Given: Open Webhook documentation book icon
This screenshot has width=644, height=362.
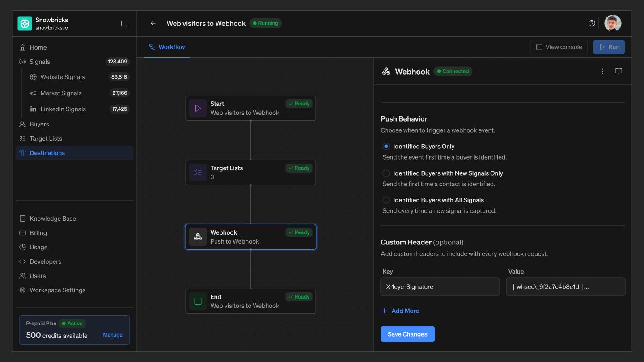Looking at the screenshot, I should (619, 72).
